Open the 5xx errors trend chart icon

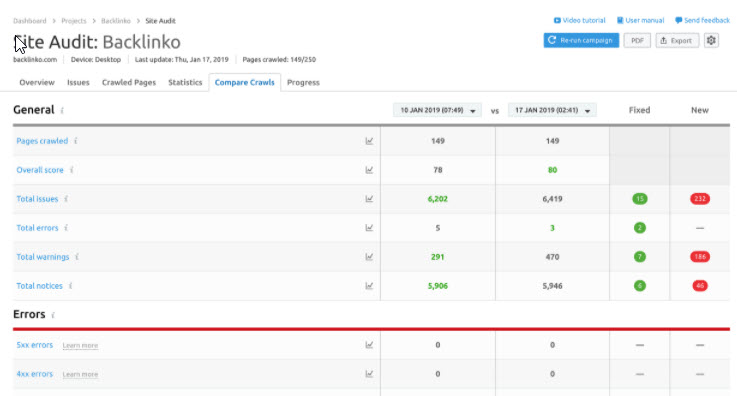[x=369, y=345]
